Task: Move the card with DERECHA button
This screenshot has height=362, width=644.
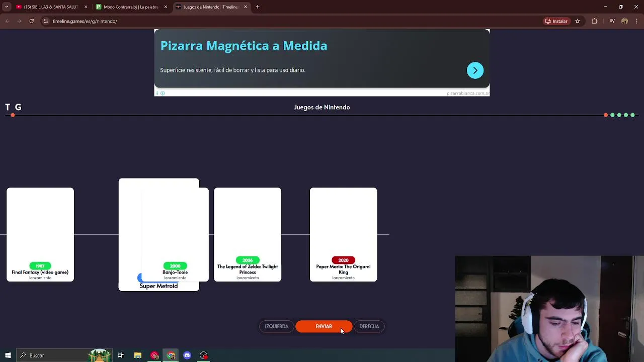Action: coord(369,326)
